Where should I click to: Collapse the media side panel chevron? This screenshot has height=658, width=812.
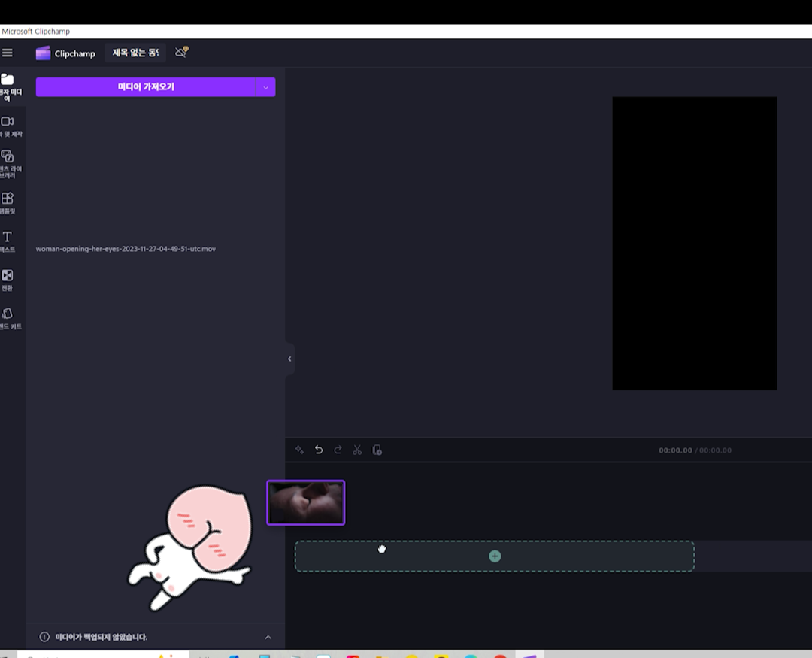point(289,359)
